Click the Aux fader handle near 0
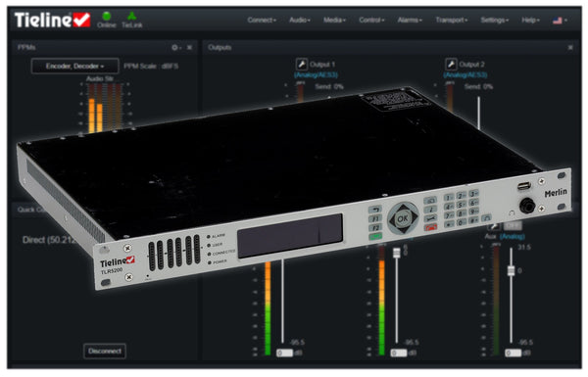This screenshot has width=588, height=377. click(x=511, y=270)
